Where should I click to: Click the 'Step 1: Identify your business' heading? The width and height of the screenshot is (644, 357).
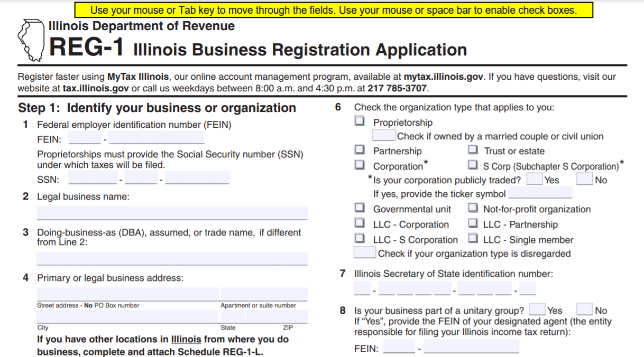157,108
